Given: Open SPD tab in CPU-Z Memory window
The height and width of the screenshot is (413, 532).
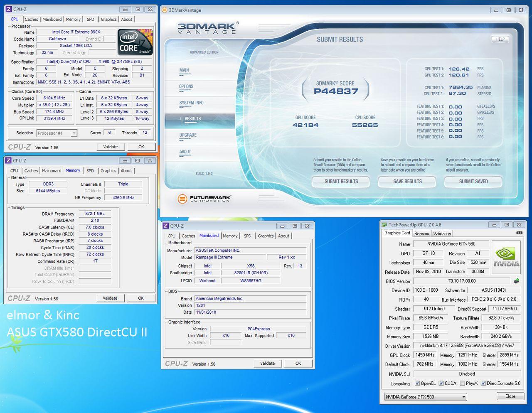Looking at the screenshot, I should click(90, 170).
